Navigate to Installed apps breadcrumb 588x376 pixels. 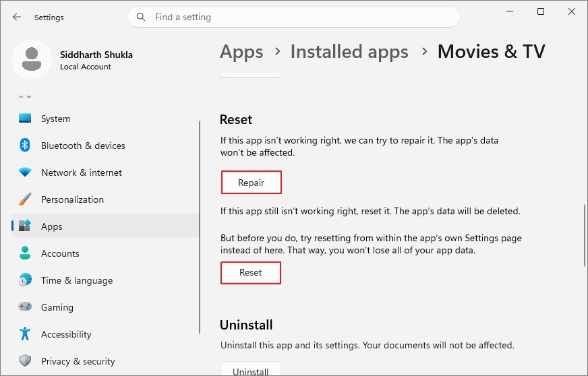click(x=349, y=52)
